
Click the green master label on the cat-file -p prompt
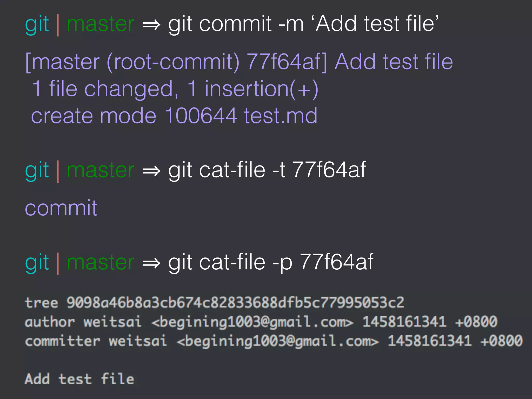(x=101, y=262)
